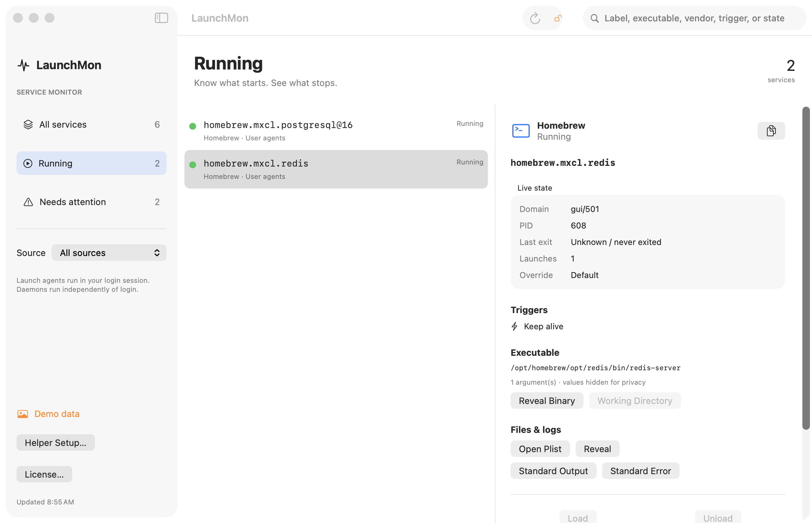The width and height of the screenshot is (812, 523).
Task: Click the orange unlock icon
Action: (558, 18)
